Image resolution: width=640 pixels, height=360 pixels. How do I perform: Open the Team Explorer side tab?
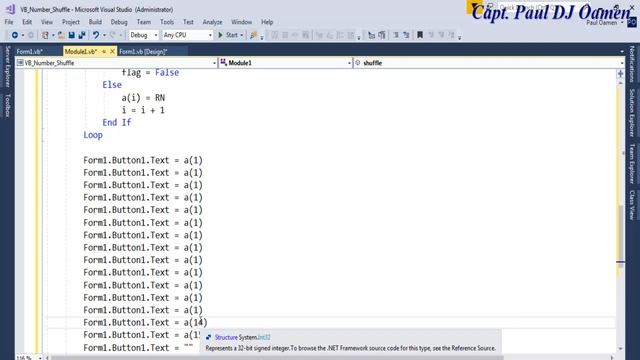(632, 164)
